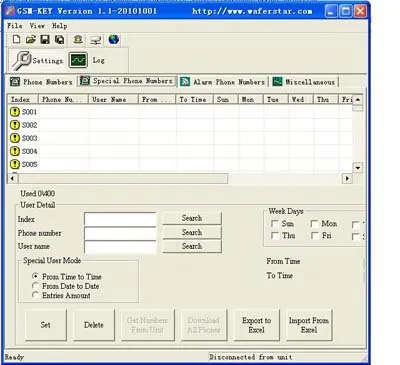Click the Thu column header

tap(326, 99)
